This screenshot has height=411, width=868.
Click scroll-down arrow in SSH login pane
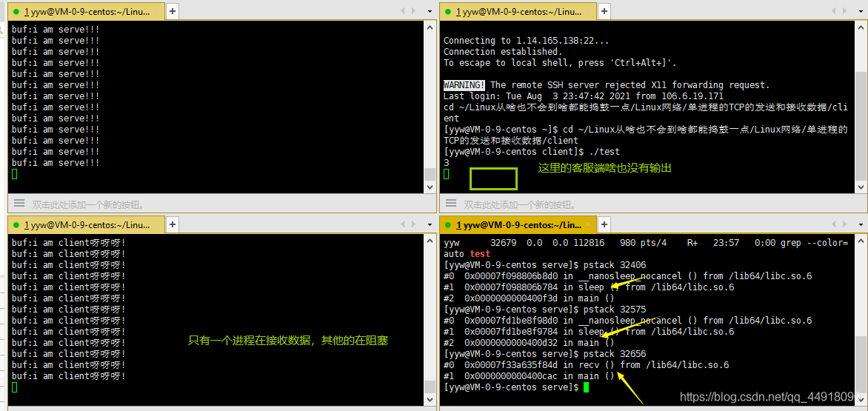tap(861, 187)
